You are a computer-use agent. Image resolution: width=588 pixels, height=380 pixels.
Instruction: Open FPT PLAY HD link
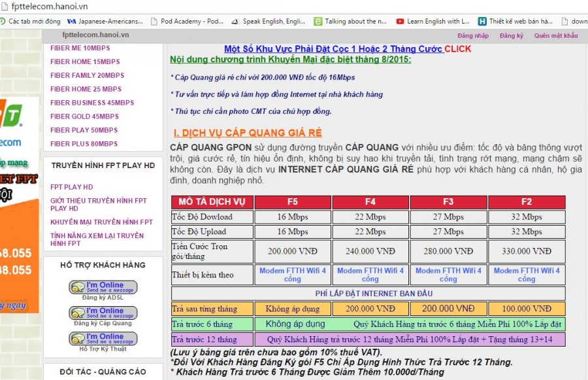click(x=72, y=187)
